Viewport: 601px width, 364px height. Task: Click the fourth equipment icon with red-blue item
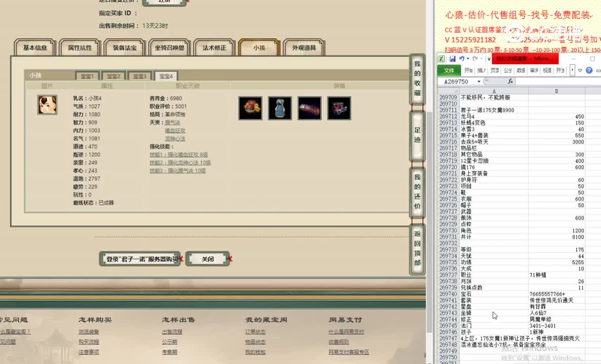(339, 108)
